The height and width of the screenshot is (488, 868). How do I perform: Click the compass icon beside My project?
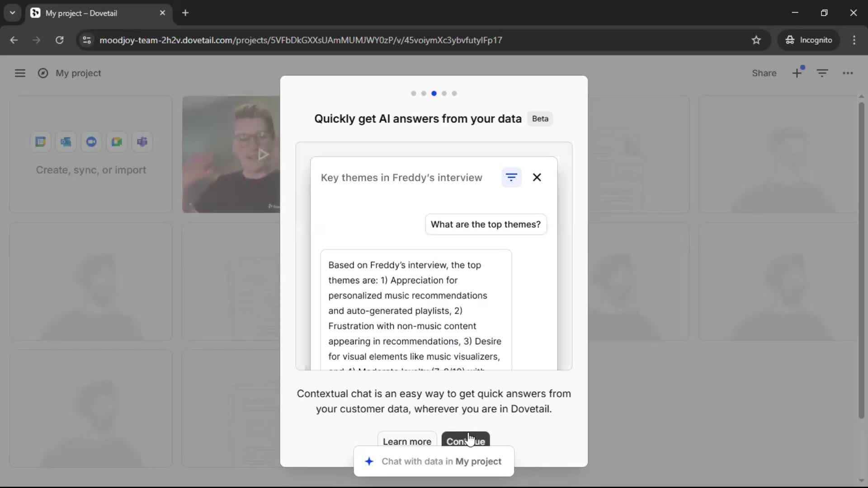[x=43, y=73]
